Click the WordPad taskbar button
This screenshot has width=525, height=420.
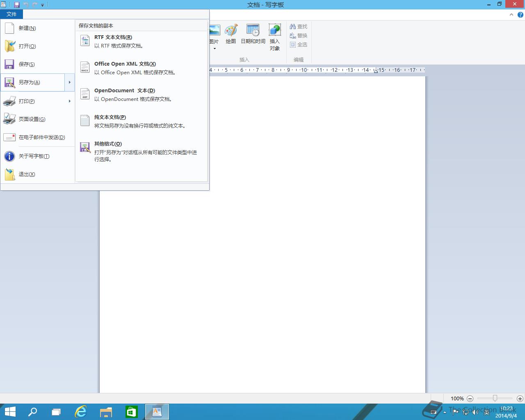click(157, 412)
